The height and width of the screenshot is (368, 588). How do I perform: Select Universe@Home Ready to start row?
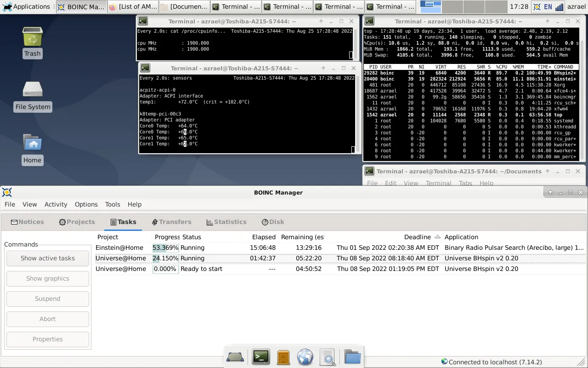[x=340, y=269]
